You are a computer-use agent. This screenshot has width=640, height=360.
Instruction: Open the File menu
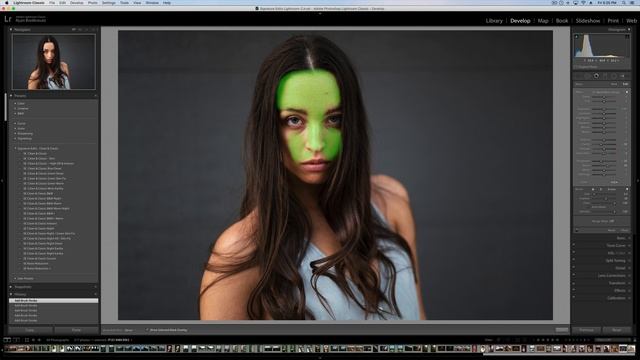(x=52, y=2)
